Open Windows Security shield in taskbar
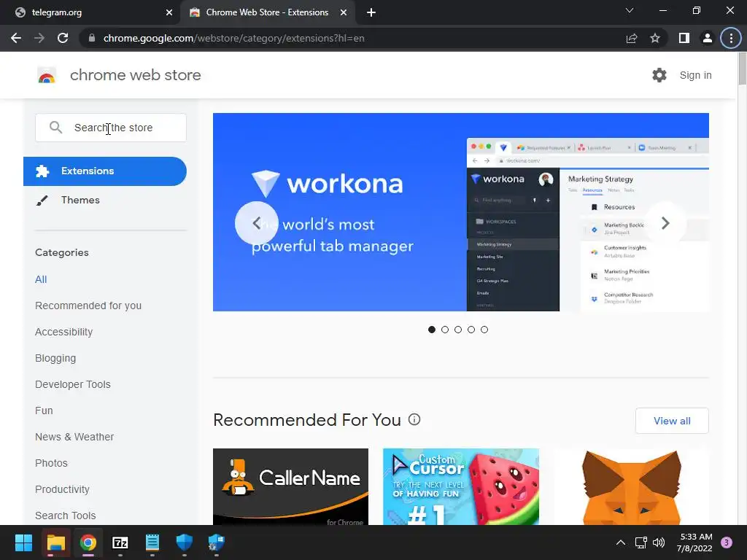 point(185,542)
